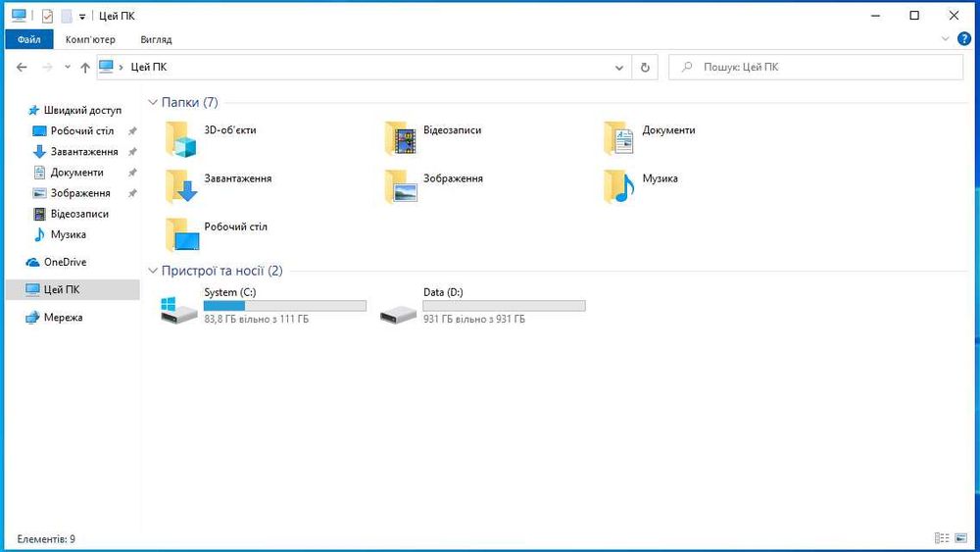This screenshot has width=980, height=552.
Task: Select Цей ПК in the navigation pane
Action: [73, 289]
